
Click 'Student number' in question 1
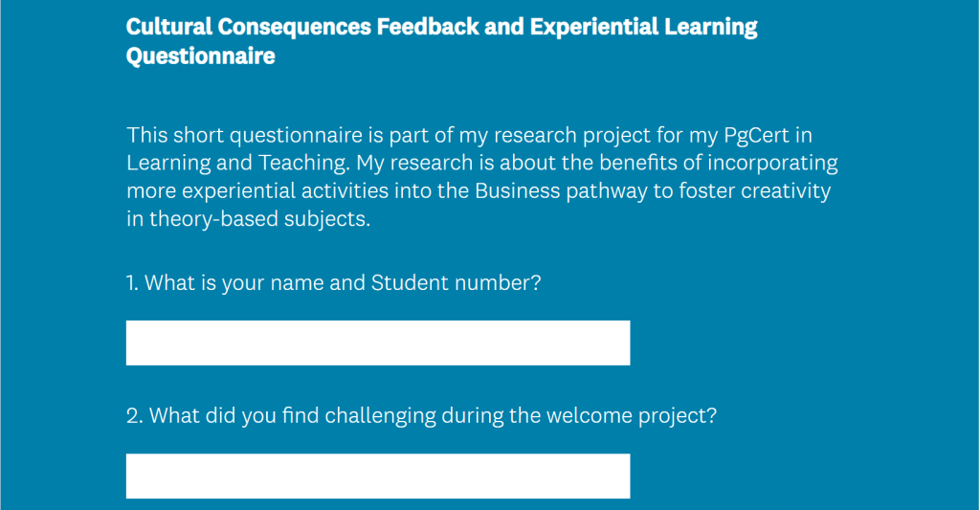456,282
